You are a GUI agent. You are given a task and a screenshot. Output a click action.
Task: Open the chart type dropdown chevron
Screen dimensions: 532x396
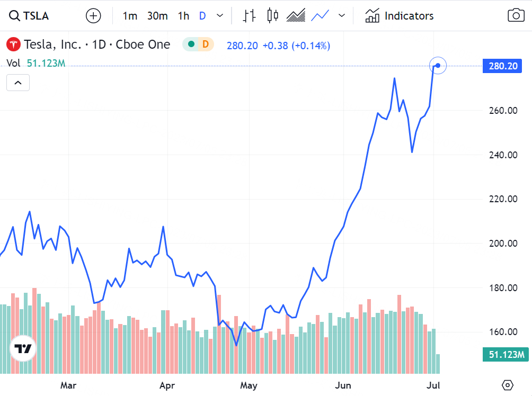tap(342, 16)
